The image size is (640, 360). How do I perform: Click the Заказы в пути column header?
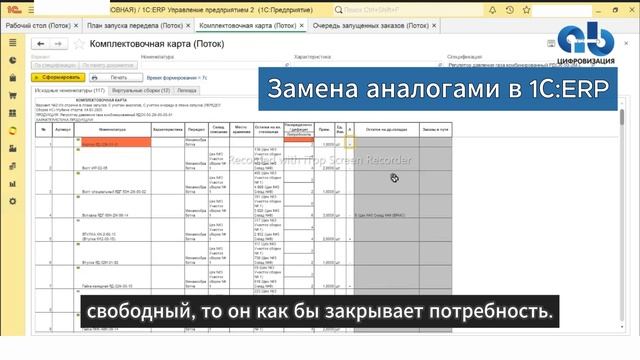click(436, 129)
